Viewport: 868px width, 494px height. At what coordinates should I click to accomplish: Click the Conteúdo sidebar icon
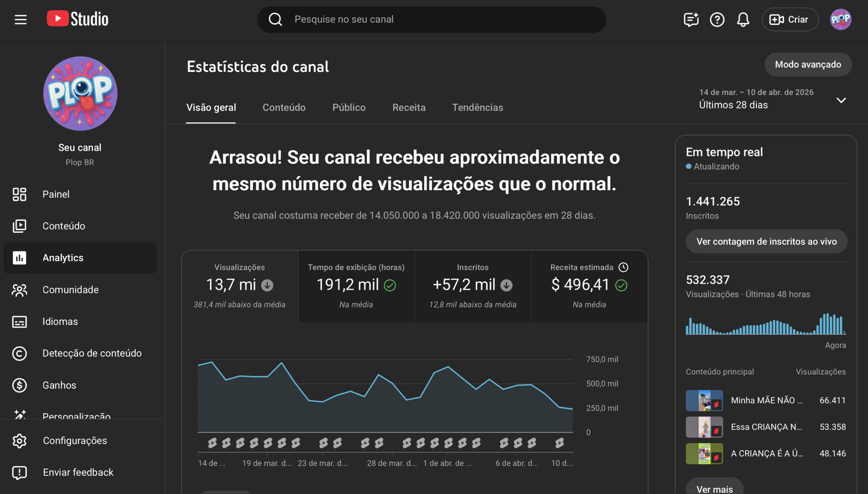20,226
